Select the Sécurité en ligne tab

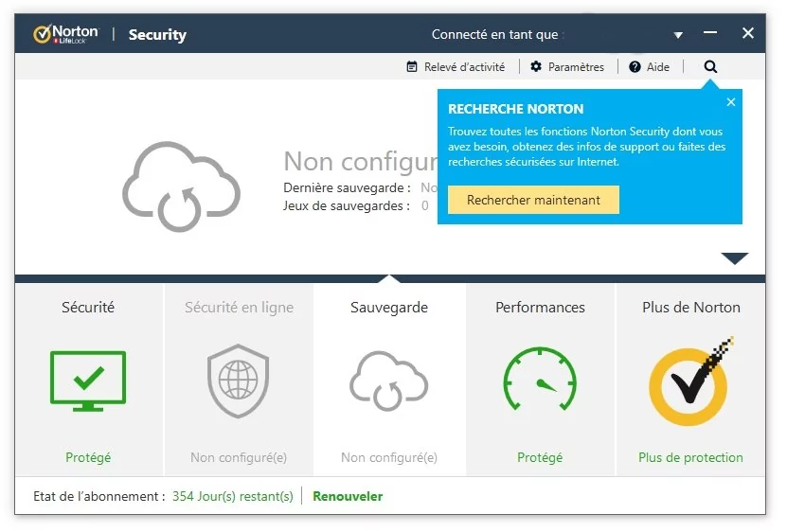239,379
